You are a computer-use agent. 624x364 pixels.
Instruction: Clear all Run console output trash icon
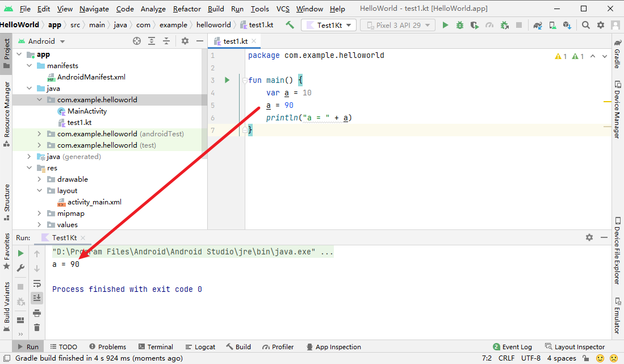point(37,328)
